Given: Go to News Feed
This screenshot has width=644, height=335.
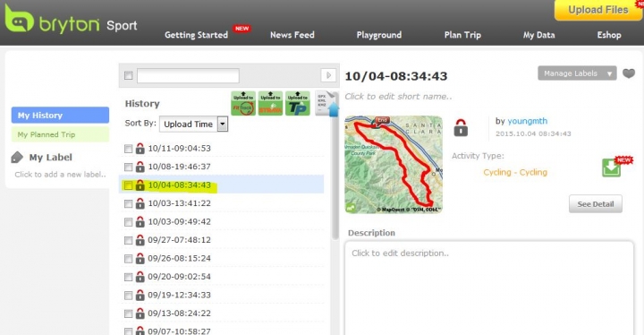Looking at the screenshot, I should [292, 35].
